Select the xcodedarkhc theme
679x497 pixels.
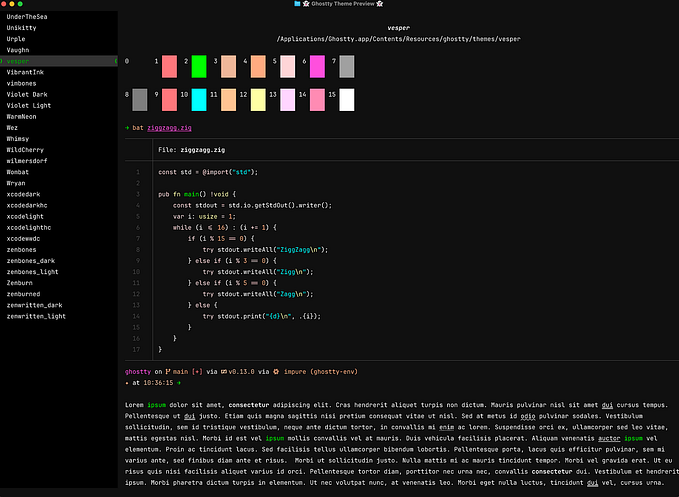[x=27, y=206]
